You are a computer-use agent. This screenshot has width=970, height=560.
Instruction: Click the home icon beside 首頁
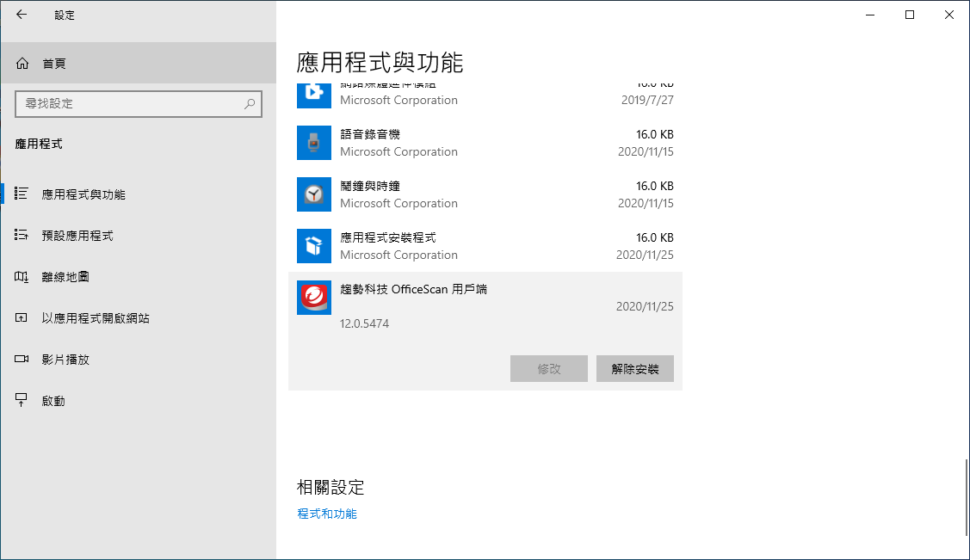click(22, 63)
